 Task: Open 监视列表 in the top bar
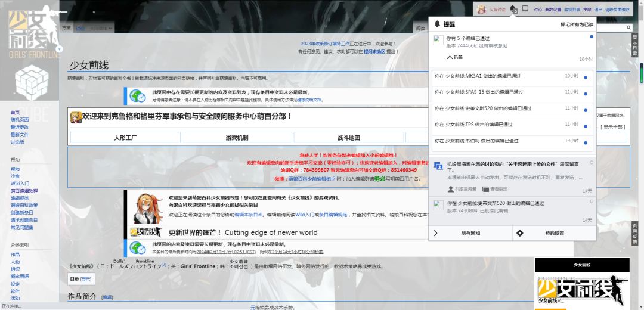pos(572,10)
